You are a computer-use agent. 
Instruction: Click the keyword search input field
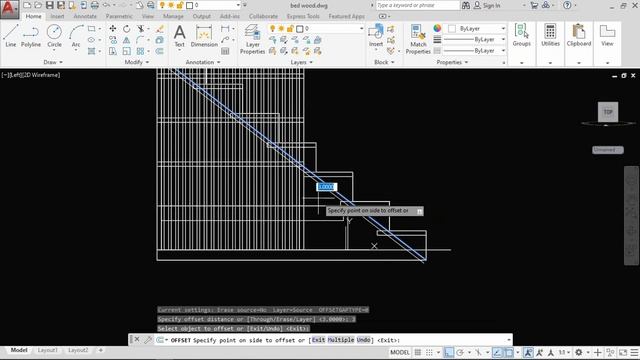pyautogui.click(x=417, y=5)
